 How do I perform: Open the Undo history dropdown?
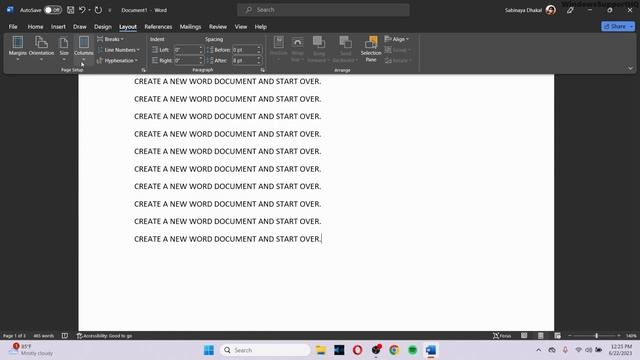pyautogui.click(x=89, y=10)
